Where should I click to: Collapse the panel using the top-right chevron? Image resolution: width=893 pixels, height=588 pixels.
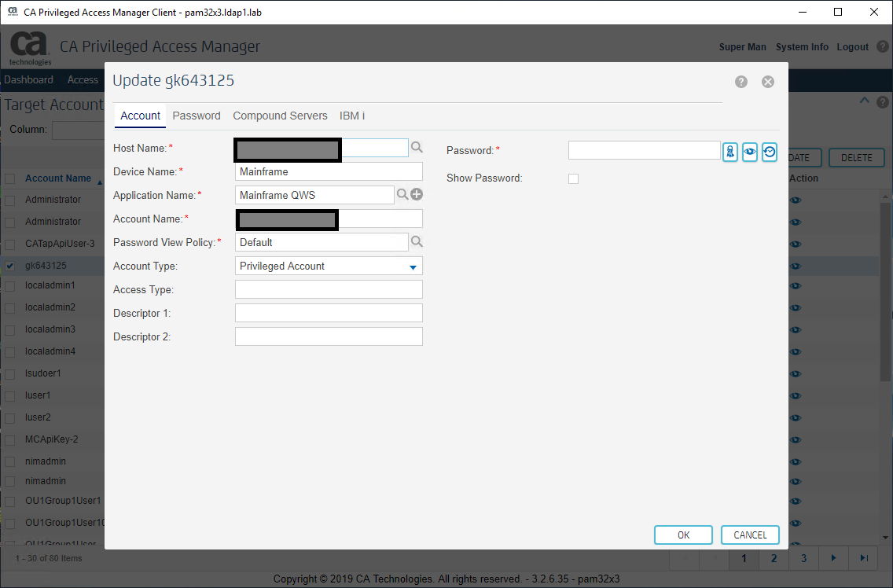pyautogui.click(x=864, y=101)
